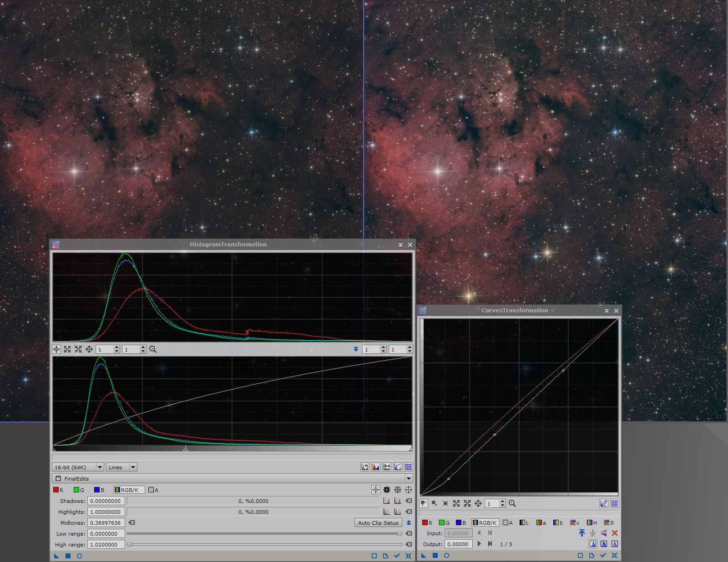Switch curves editing to the L channel
The image size is (728, 562).
524,522
